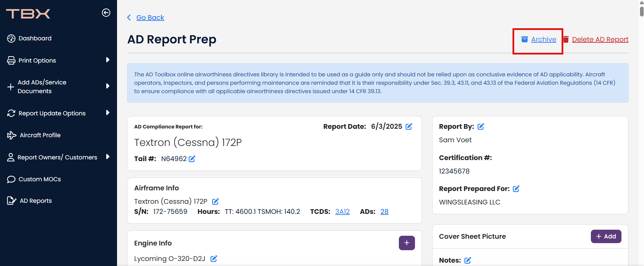Expand the Print Options submenu
Screen dimensions: 644x266
[x=108, y=60]
